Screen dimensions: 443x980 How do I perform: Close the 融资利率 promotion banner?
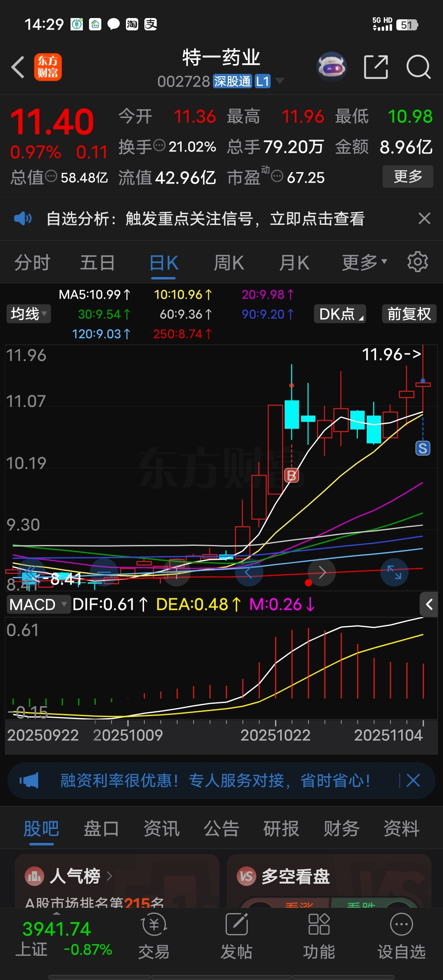click(x=413, y=781)
